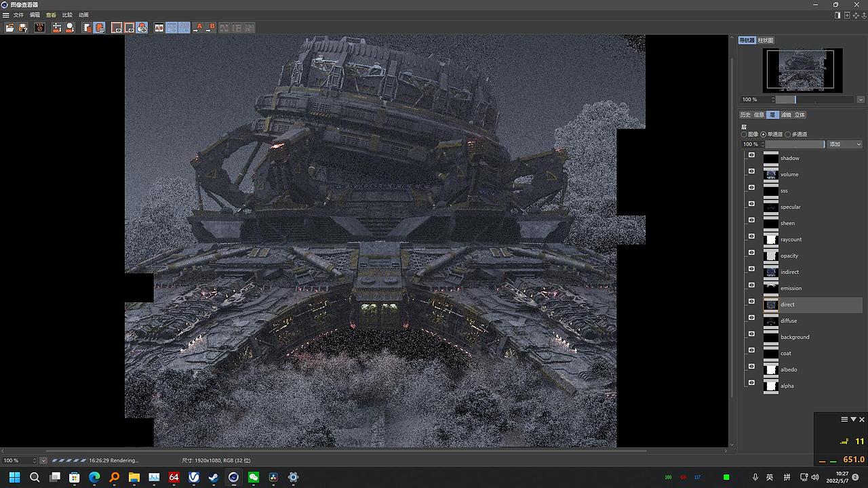Screen dimensions: 868x488
Task: Open taskbar Search
Action: pyautogui.click(x=35, y=477)
